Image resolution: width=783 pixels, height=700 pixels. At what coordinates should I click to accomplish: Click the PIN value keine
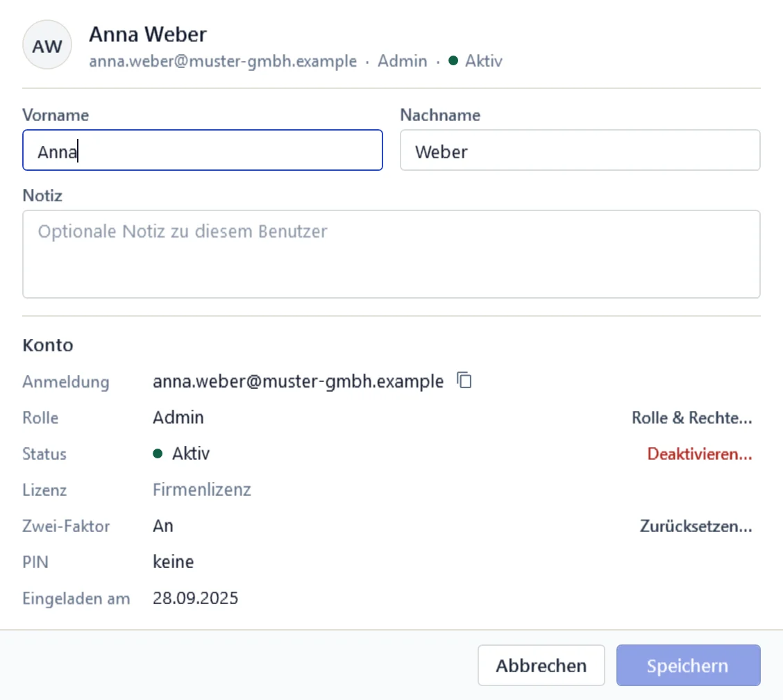click(x=174, y=562)
